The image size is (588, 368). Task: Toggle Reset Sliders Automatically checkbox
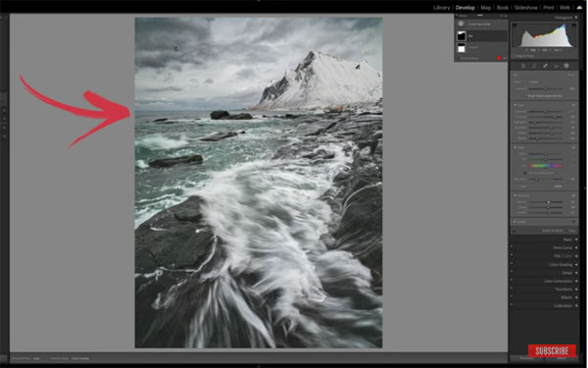[525, 96]
